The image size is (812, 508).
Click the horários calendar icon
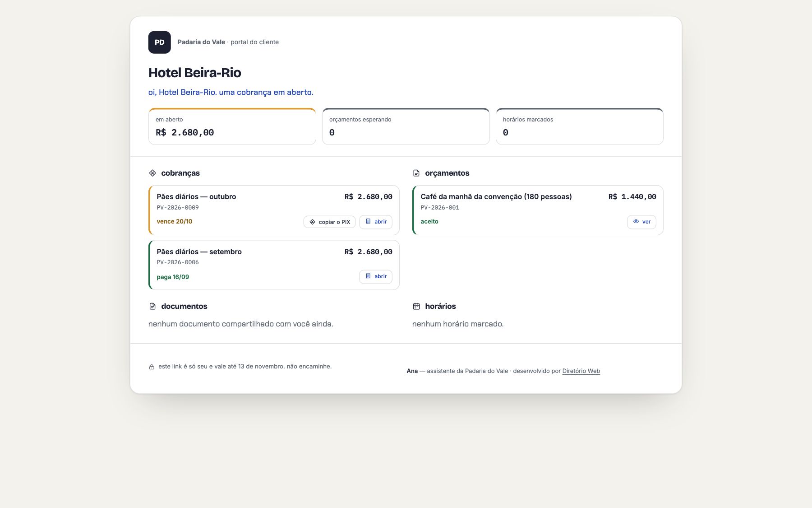(x=416, y=306)
